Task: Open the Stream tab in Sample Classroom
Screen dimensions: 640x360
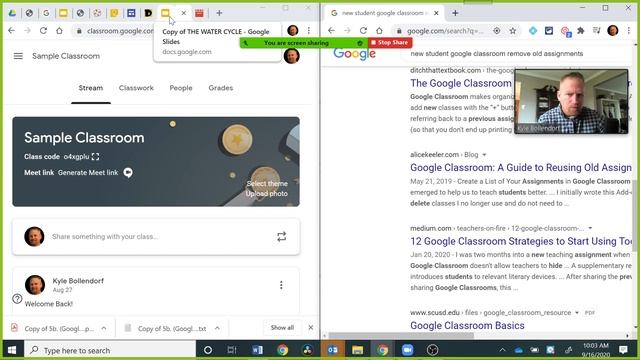Action: tap(91, 88)
